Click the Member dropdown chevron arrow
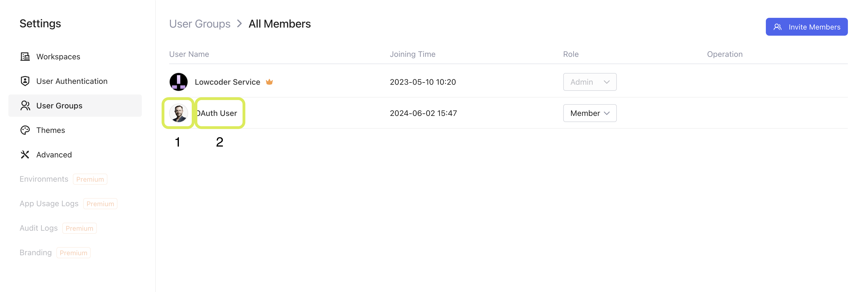The image size is (868, 292). coord(607,113)
